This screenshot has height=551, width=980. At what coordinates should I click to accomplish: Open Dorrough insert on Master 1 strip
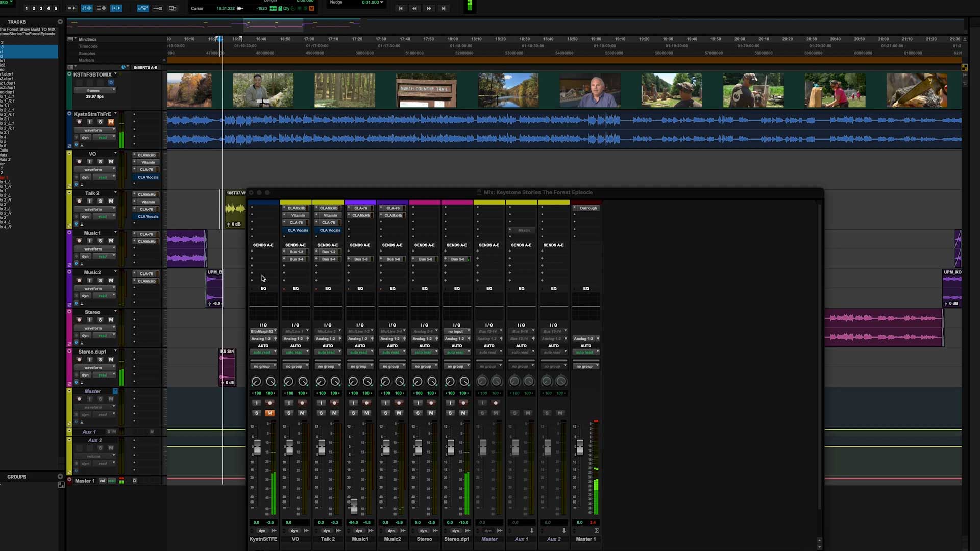588,208
